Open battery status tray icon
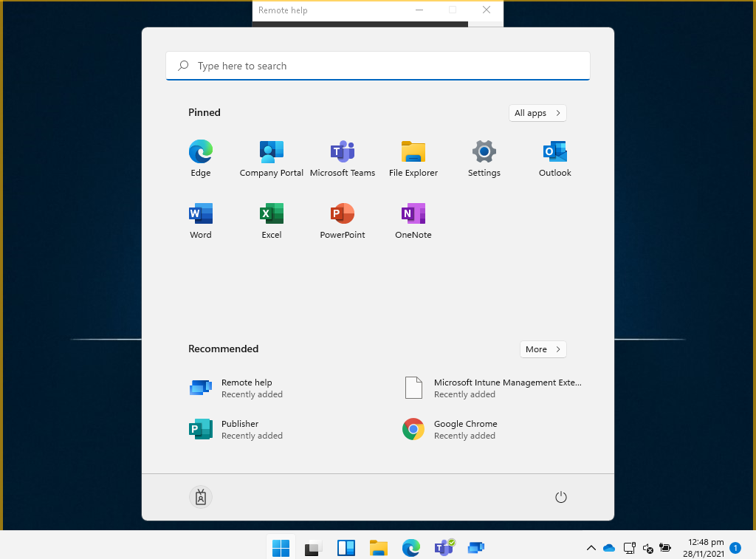This screenshot has width=756, height=559. (665, 548)
